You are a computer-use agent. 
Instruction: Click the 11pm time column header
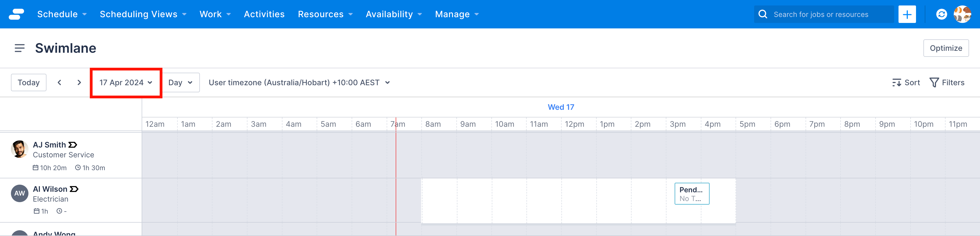pos(958,124)
